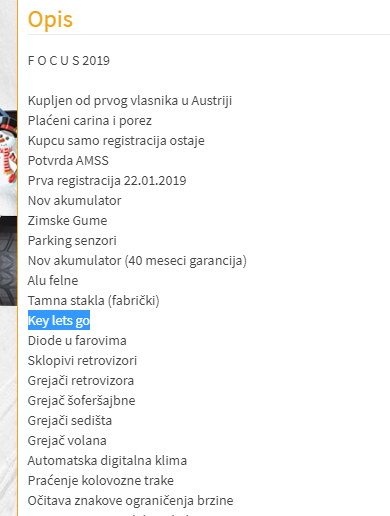Select the text Plaćeni carina i porez
390x516 pixels.
90,121
